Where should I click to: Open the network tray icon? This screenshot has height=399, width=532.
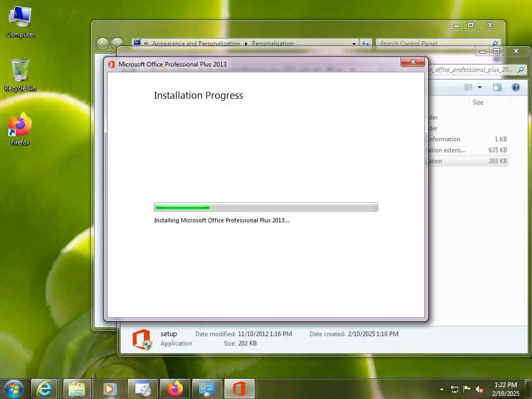pos(454,389)
